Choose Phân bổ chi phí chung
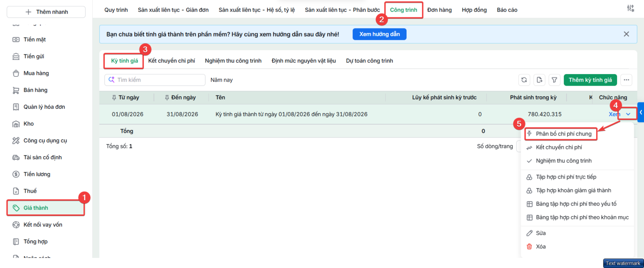The width and height of the screenshot is (644, 268). 563,134
